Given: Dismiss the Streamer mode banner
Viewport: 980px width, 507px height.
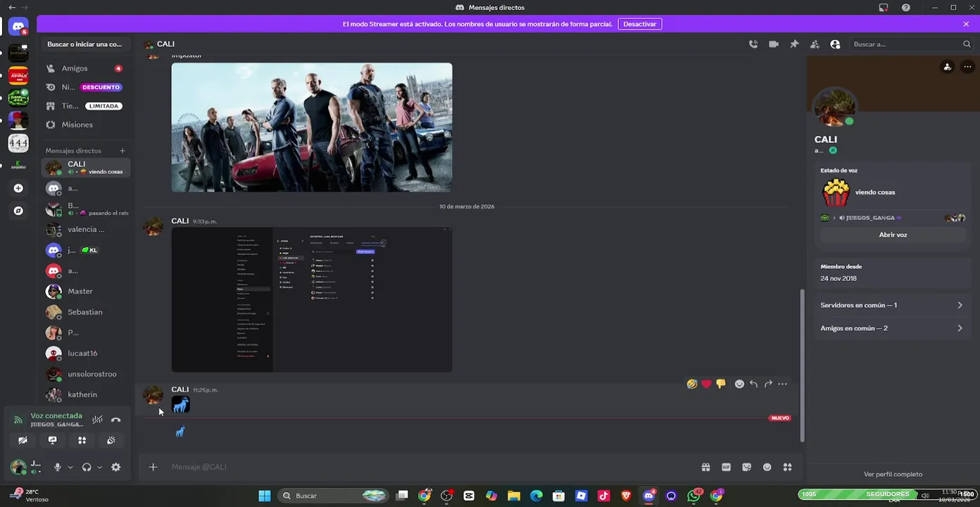Looking at the screenshot, I should coord(966,24).
